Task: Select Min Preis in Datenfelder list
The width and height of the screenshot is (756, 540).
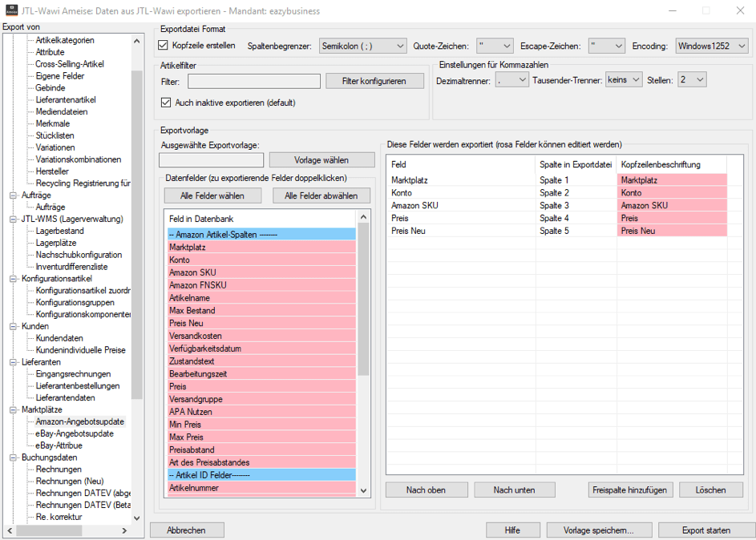Action: click(x=262, y=425)
